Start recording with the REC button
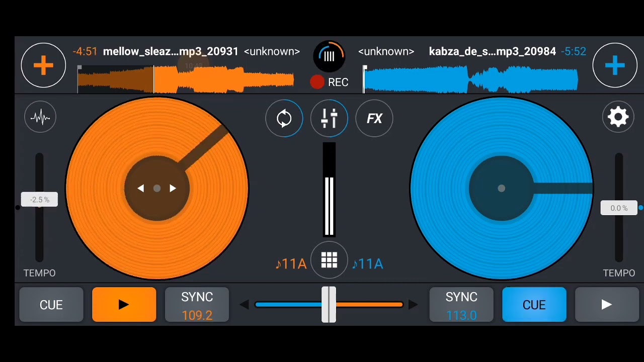 tap(330, 82)
